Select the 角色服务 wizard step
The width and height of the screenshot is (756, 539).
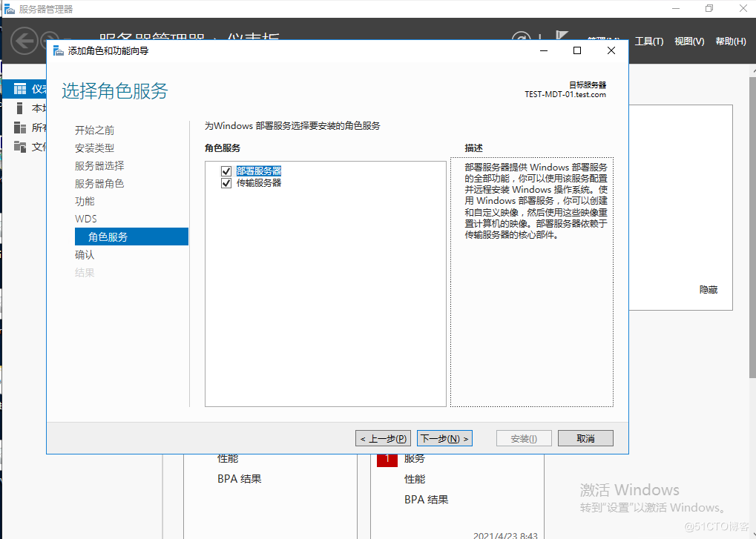131,237
